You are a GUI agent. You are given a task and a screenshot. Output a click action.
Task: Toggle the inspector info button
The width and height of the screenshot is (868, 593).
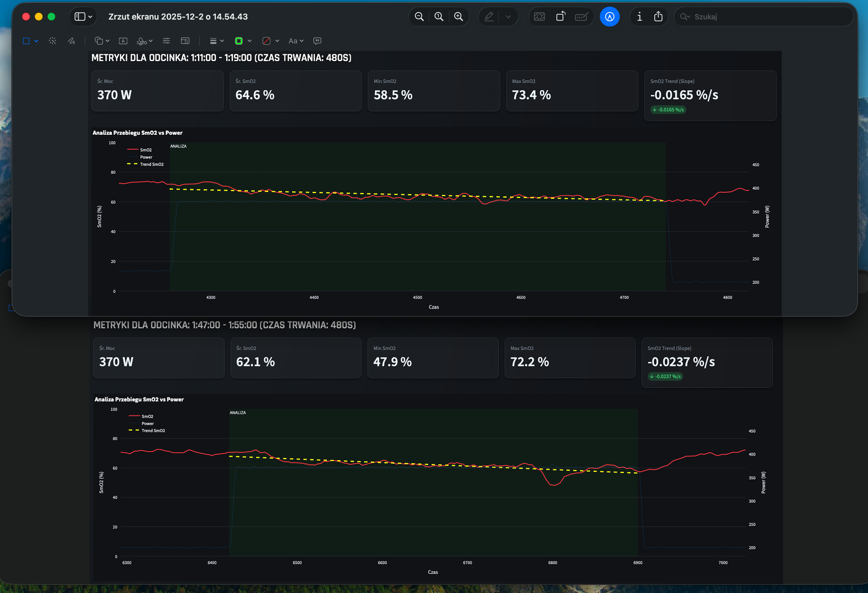[x=639, y=17]
